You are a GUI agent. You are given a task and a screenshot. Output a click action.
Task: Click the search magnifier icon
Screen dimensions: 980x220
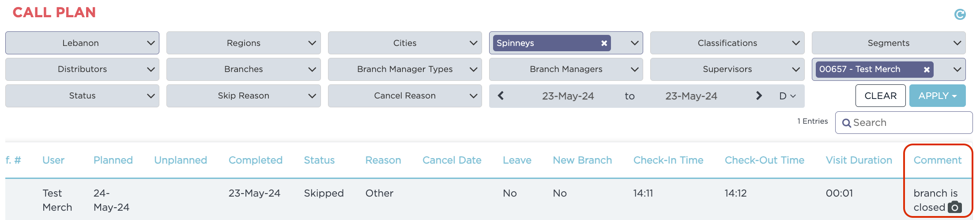[x=846, y=123]
